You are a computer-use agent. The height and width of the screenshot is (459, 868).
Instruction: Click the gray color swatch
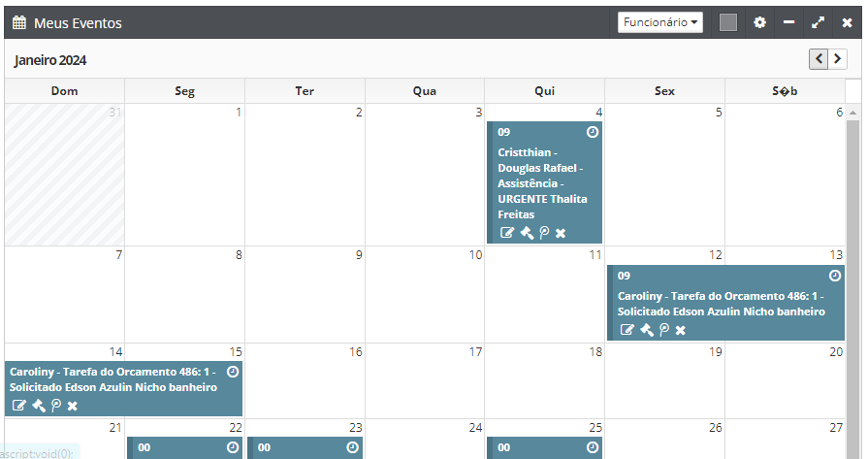click(x=728, y=22)
